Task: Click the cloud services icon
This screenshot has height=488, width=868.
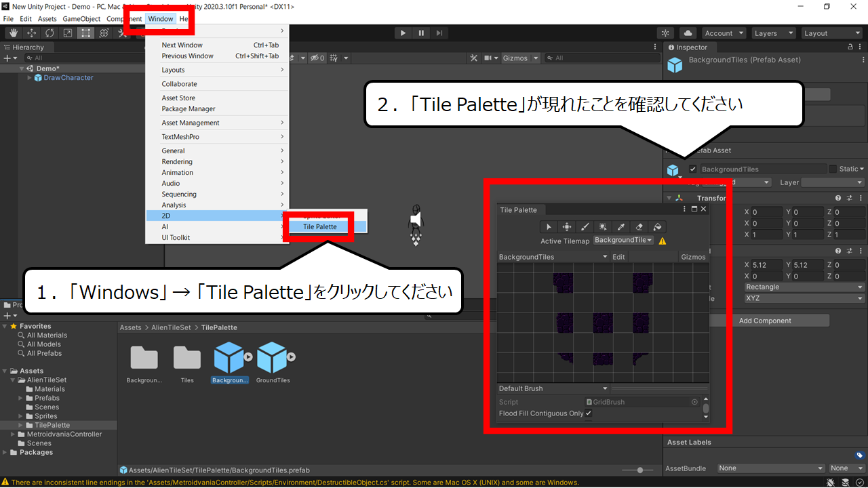Action: (x=688, y=33)
